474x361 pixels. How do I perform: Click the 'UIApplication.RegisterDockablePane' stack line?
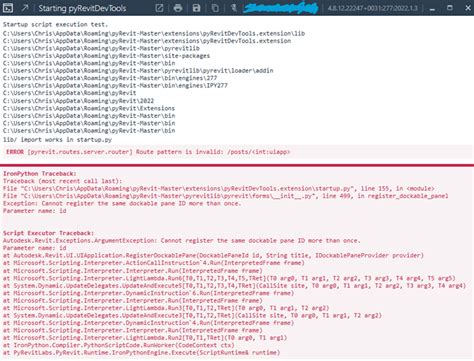[213, 255]
